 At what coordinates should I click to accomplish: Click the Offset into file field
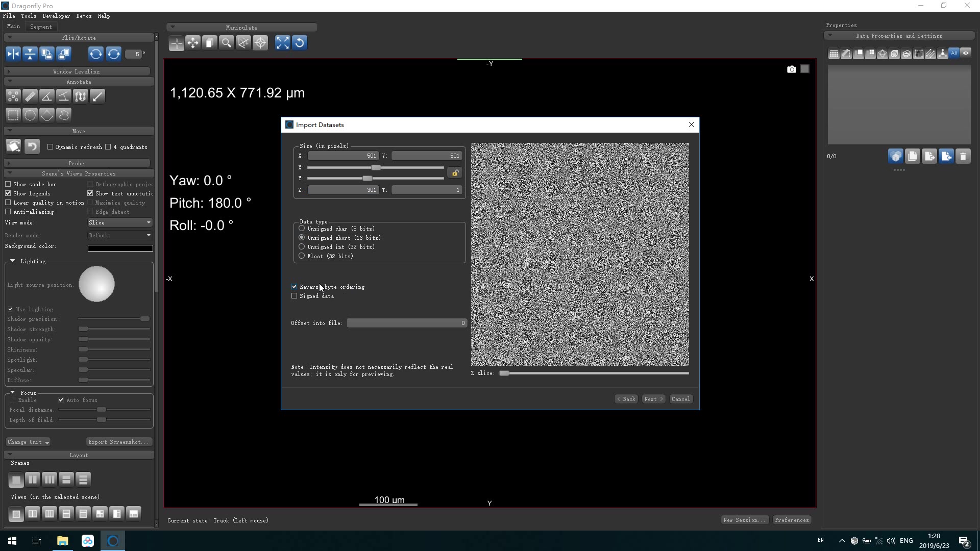click(x=406, y=323)
